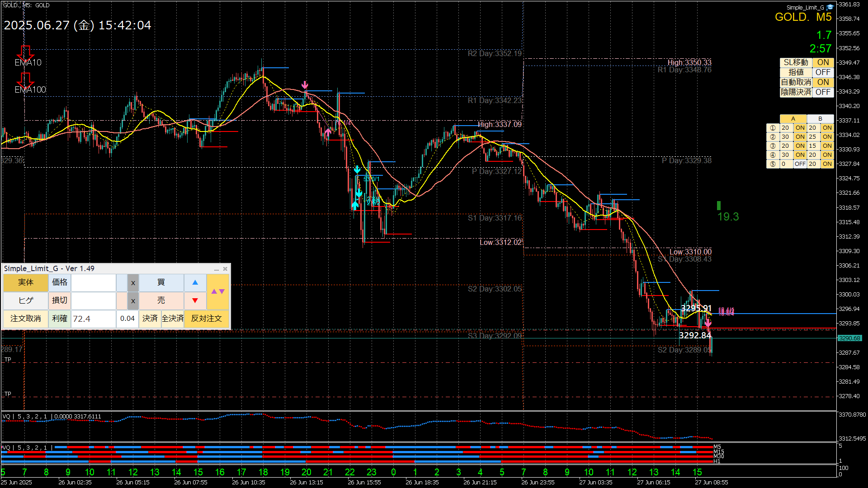Image resolution: width=868 pixels, height=488 pixels.
Task: Select the 実体 candle body mode button
Action: click(x=26, y=282)
